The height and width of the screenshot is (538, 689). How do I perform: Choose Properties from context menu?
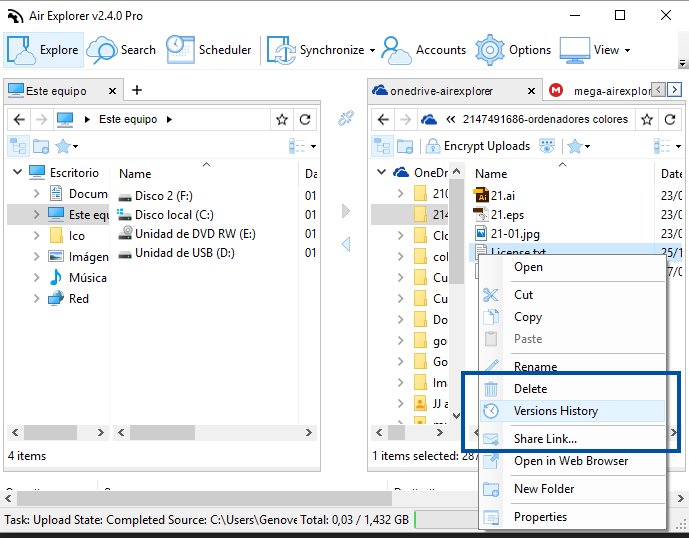[572, 517]
